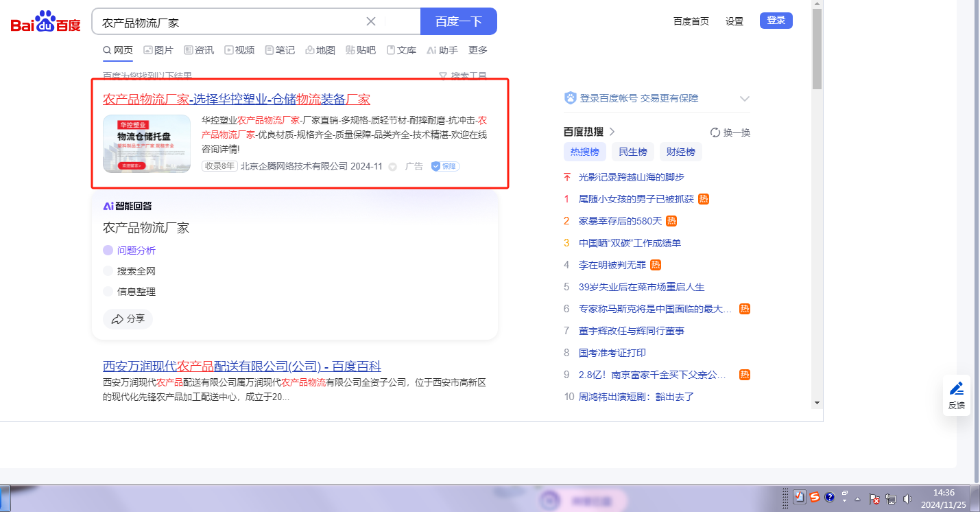980x512 pixels.
Task: Click the 保障 shield badge on ad
Action: click(x=445, y=166)
